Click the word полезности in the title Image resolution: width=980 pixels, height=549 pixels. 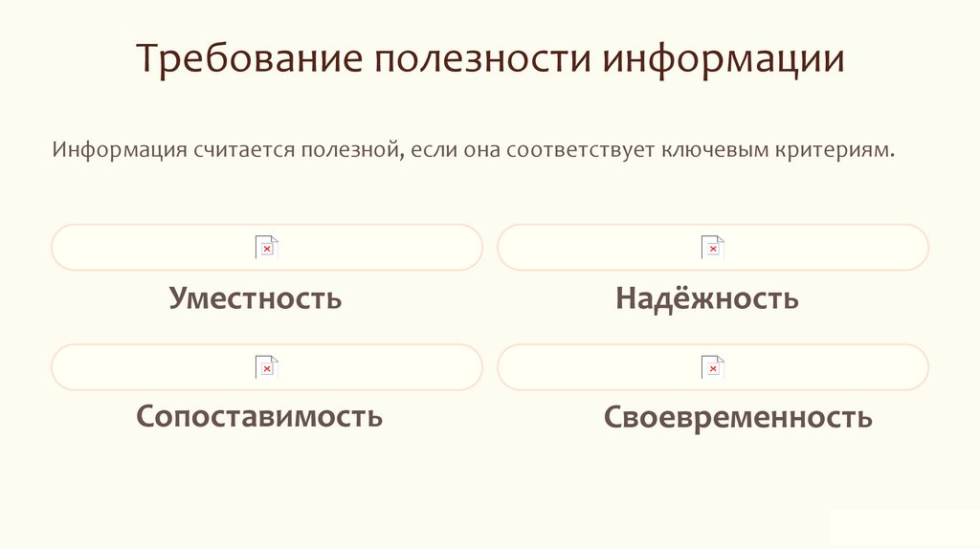(x=481, y=59)
